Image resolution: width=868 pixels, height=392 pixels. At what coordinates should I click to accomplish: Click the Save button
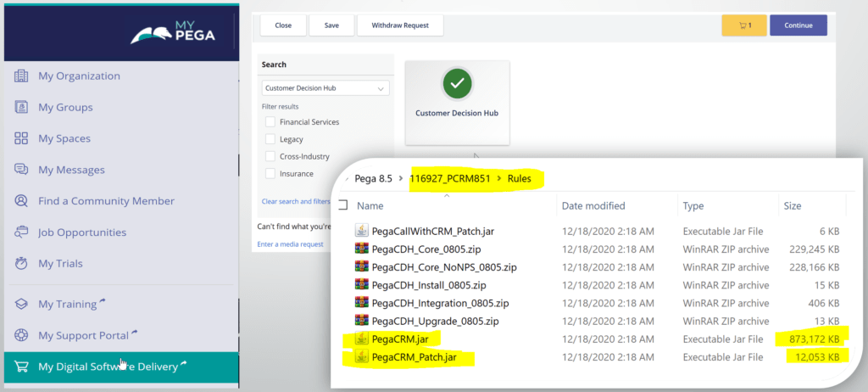tap(331, 25)
